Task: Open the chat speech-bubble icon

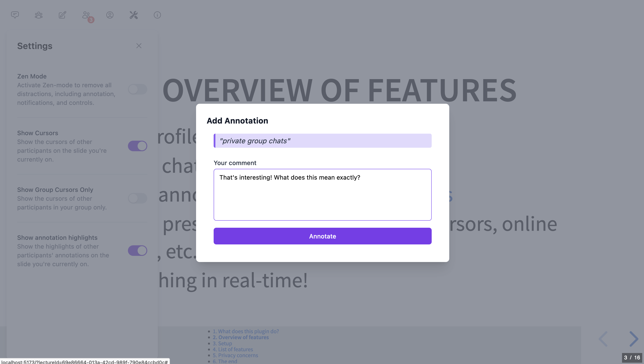Action: point(15,15)
